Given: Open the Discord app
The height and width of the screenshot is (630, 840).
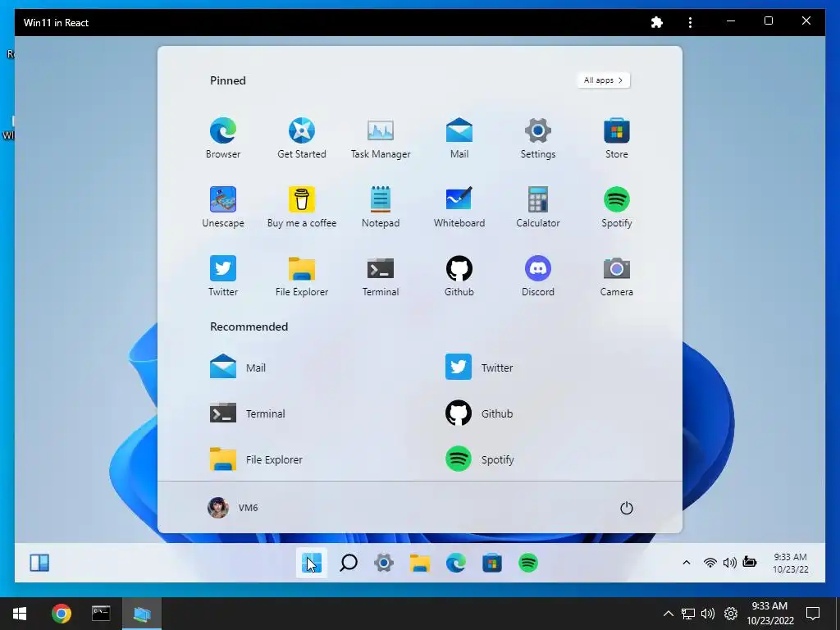Looking at the screenshot, I should click(x=538, y=276).
